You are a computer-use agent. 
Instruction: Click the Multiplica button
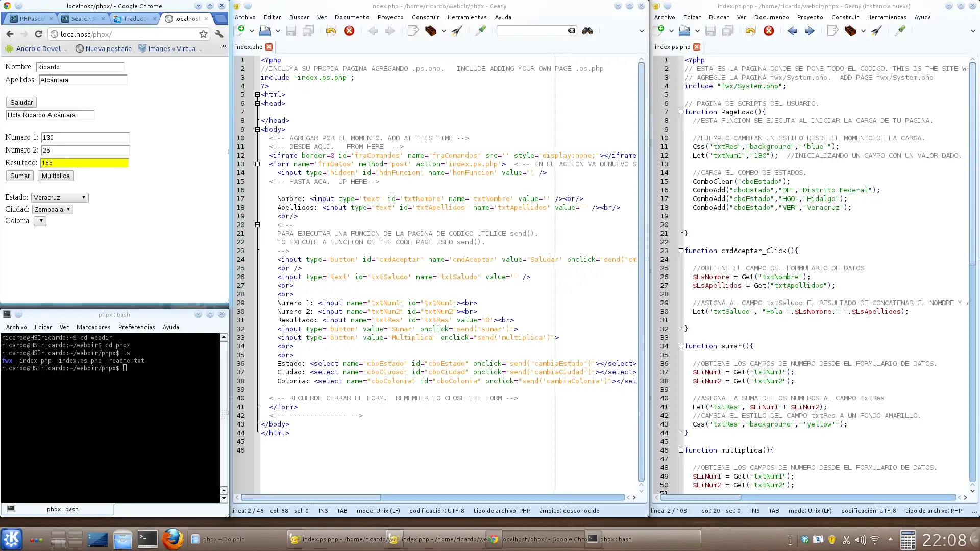tap(56, 176)
